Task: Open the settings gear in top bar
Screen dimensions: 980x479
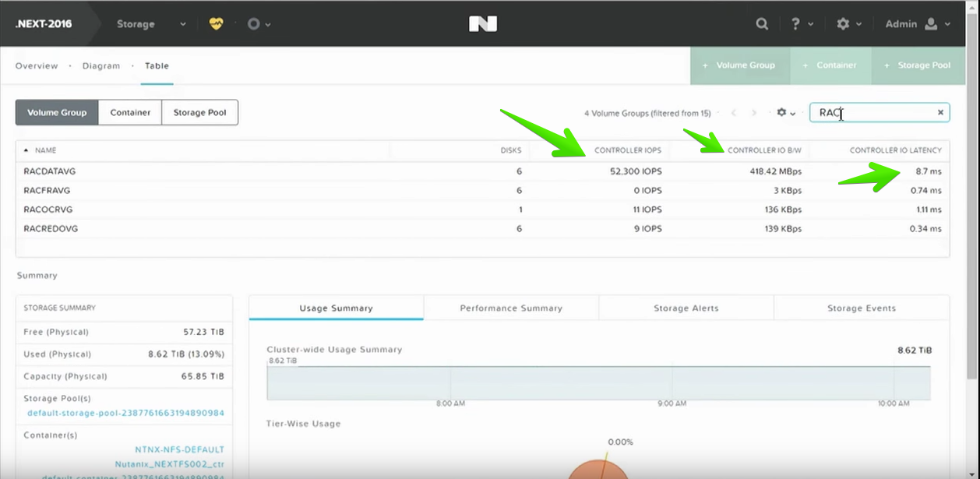Action: click(843, 23)
